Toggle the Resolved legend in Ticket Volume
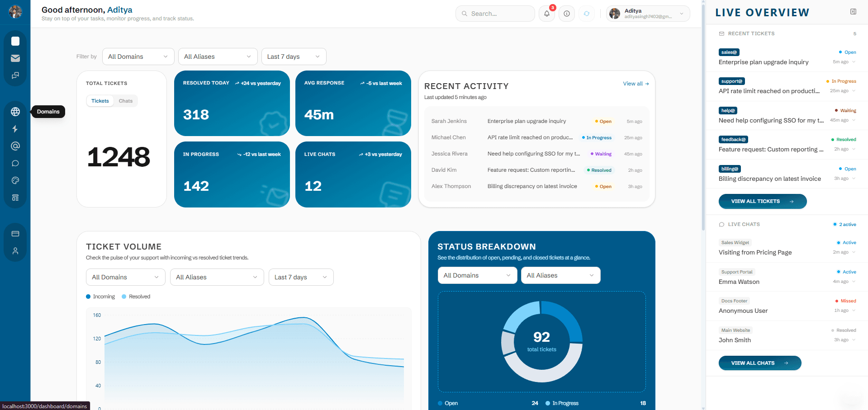868x410 pixels. (136, 296)
